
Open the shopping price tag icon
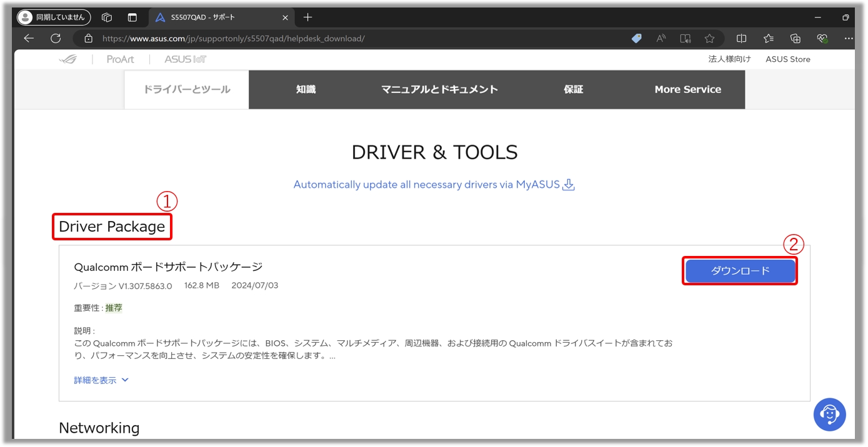(637, 39)
